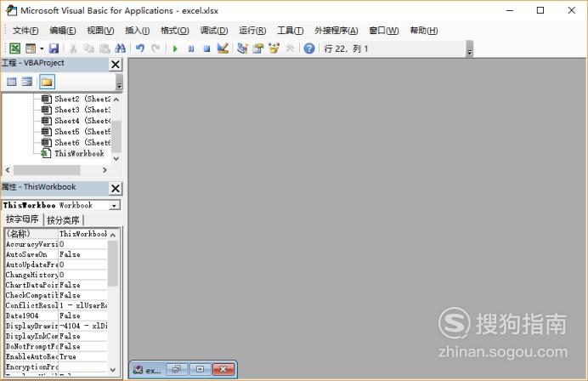Select ThisWorkbook in the project tree
The height and width of the screenshot is (381, 588).
[x=73, y=154]
